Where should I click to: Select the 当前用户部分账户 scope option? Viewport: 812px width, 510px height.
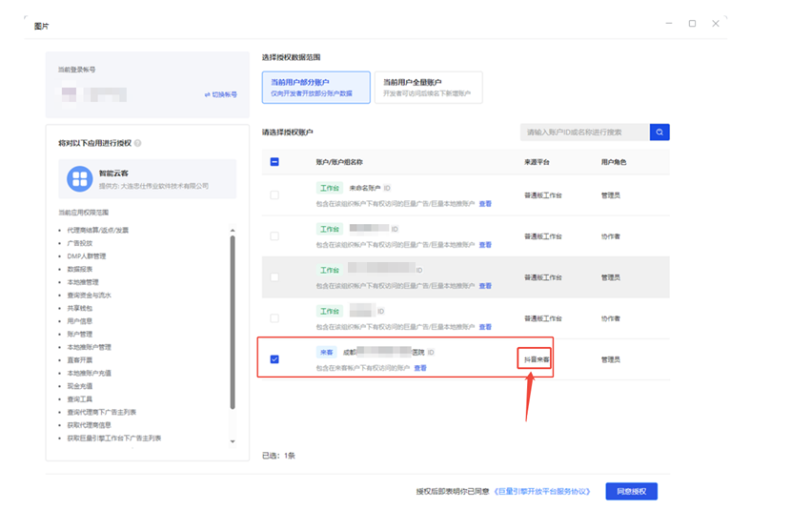(315, 88)
